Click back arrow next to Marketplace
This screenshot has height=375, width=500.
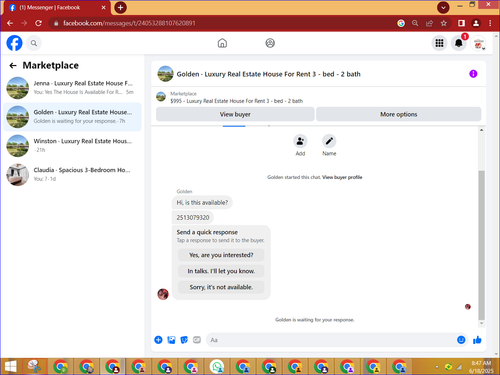pyautogui.click(x=13, y=65)
